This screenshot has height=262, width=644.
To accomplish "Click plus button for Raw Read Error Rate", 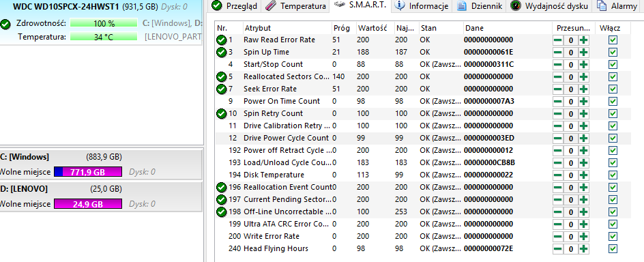I will (x=584, y=40).
